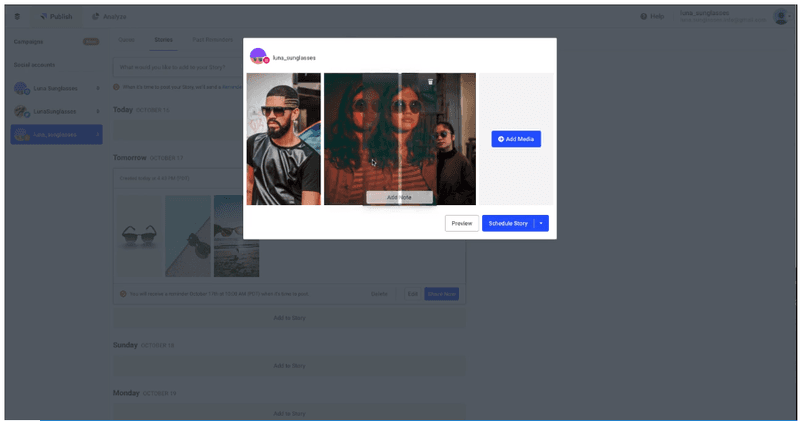Select the man with sunglasses thumbnail

(284, 139)
